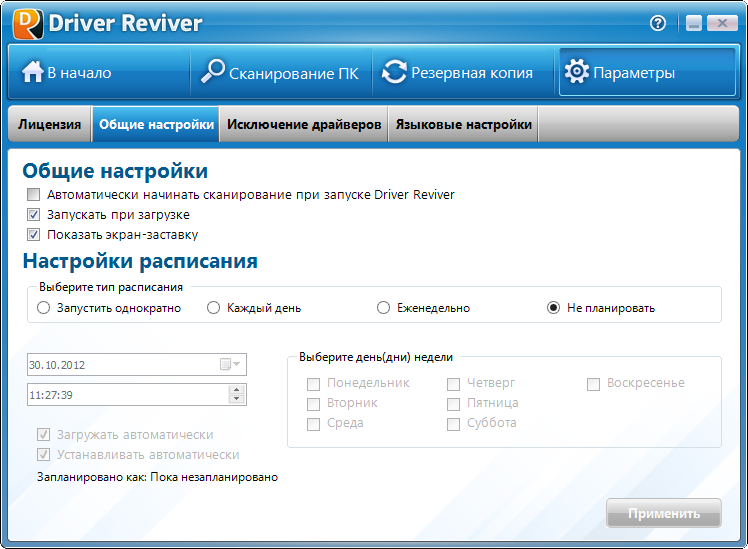
Task: Click the Выберите день(дни) недели group label
Action: tap(376, 357)
